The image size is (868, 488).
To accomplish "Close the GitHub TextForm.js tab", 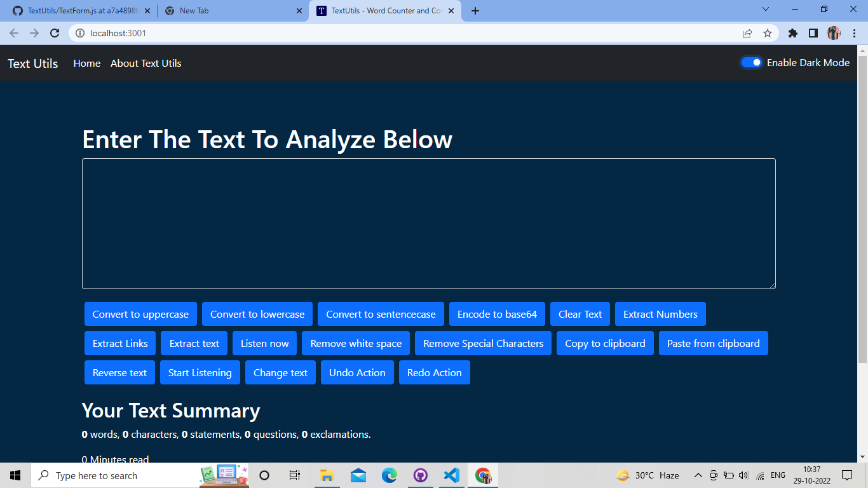I will [147, 11].
